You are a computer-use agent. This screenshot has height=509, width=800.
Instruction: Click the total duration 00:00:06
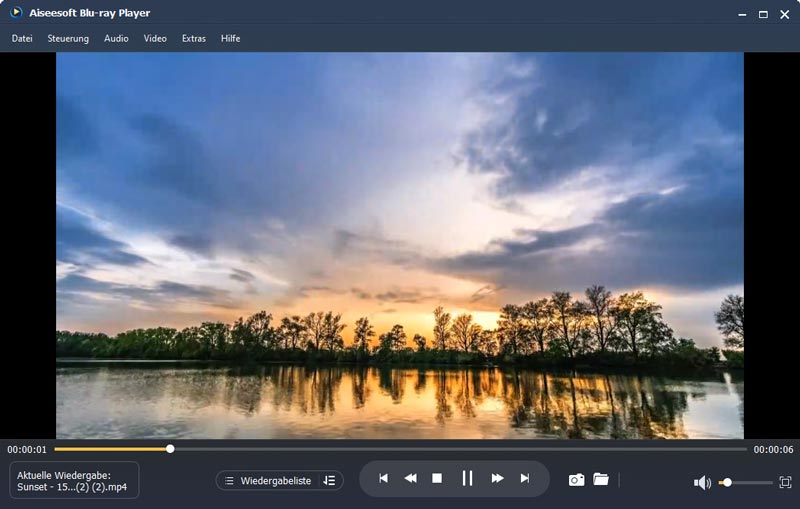point(773,450)
